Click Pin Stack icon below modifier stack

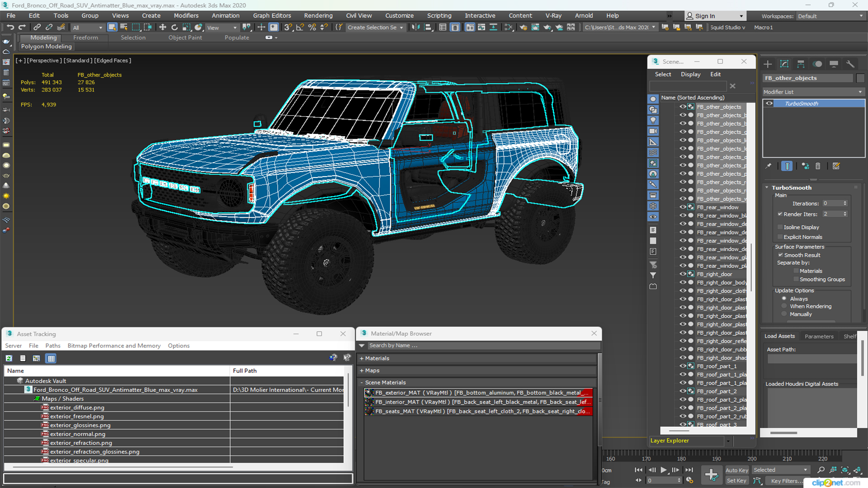coord(769,166)
